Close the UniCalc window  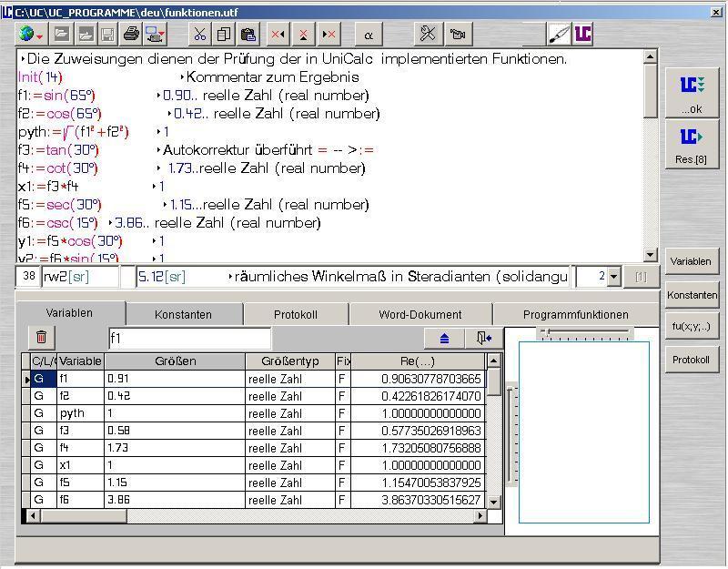point(716,13)
